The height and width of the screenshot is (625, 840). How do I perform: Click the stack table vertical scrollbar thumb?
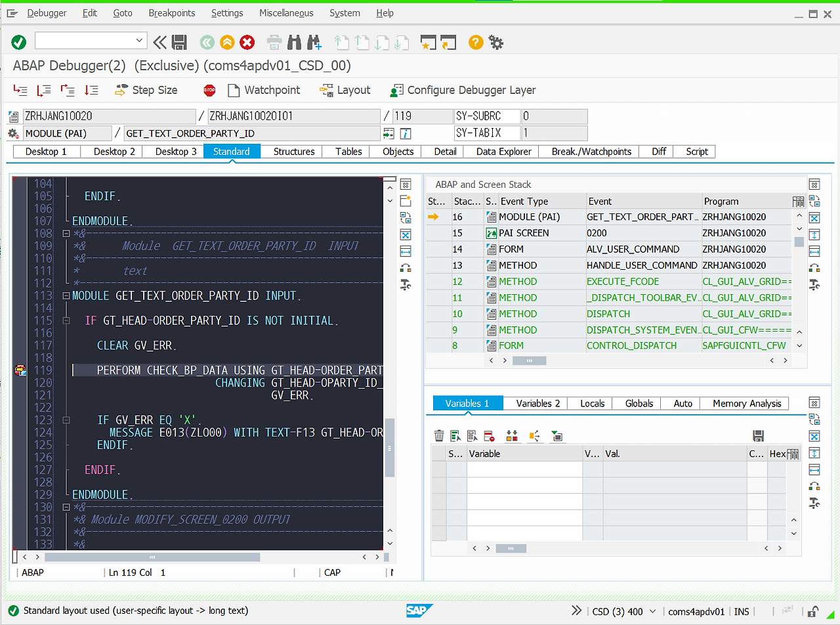click(x=799, y=242)
